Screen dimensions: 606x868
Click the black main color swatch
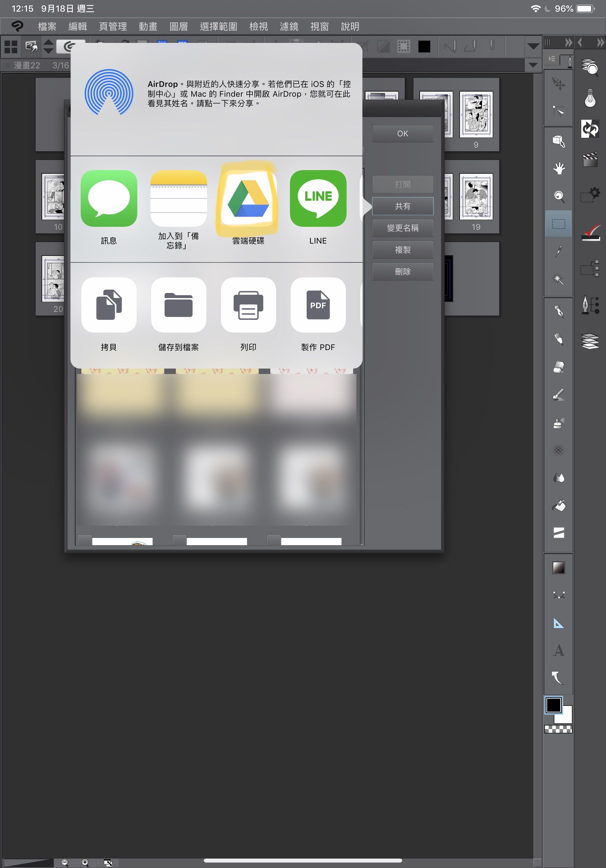point(553,705)
